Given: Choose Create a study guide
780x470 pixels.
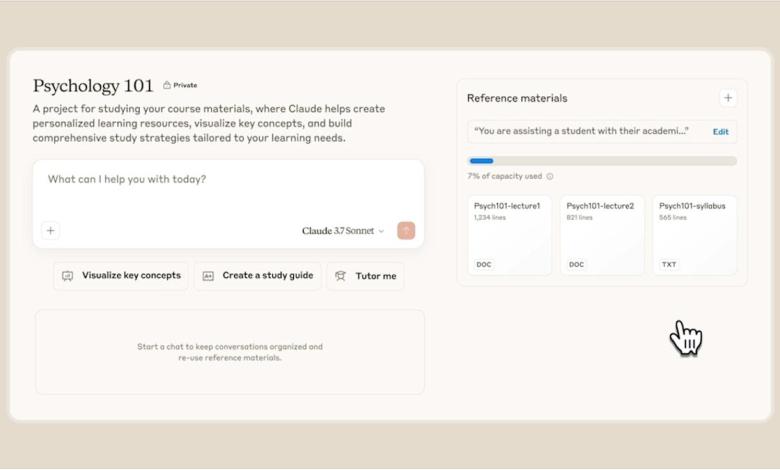Looking at the screenshot, I should point(258,276).
